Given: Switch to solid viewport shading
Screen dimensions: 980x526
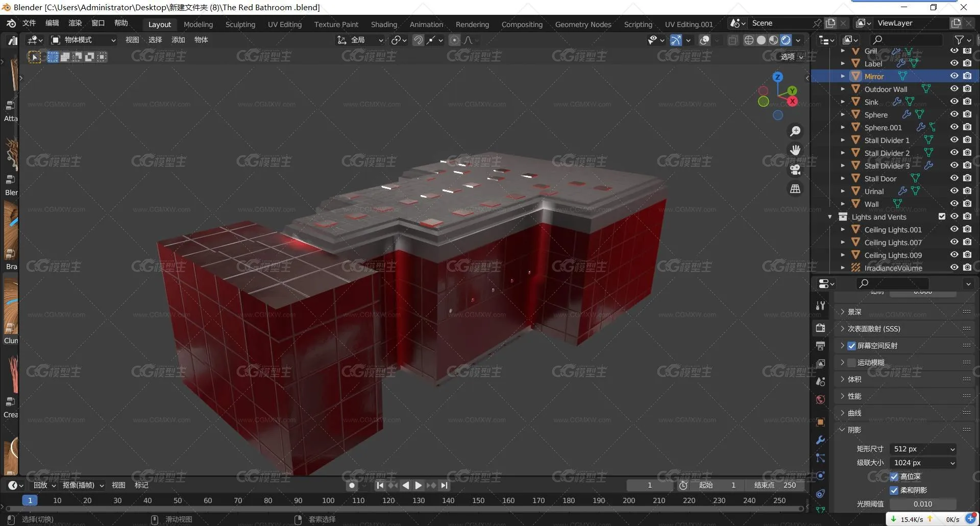Looking at the screenshot, I should click(761, 40).
